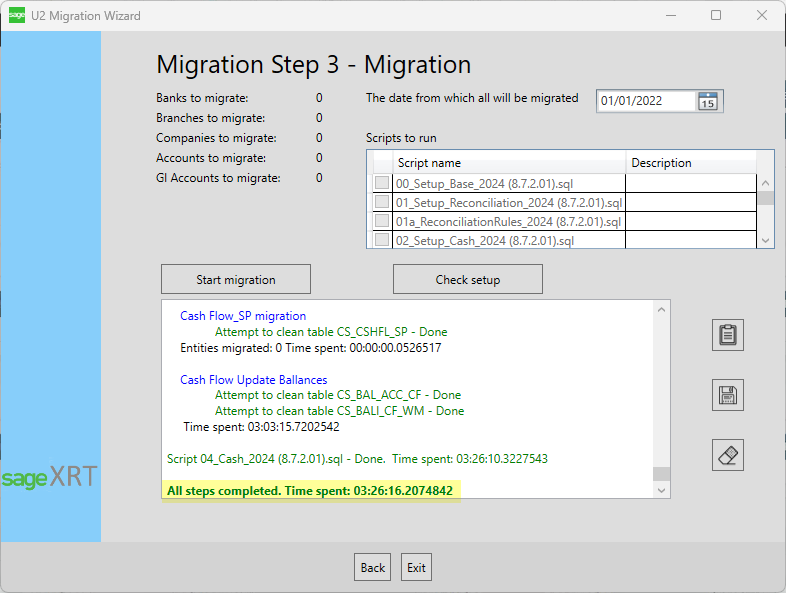Exit the migration wizard
Viewport: 786px width, 593px height.
tap(416, 567)
